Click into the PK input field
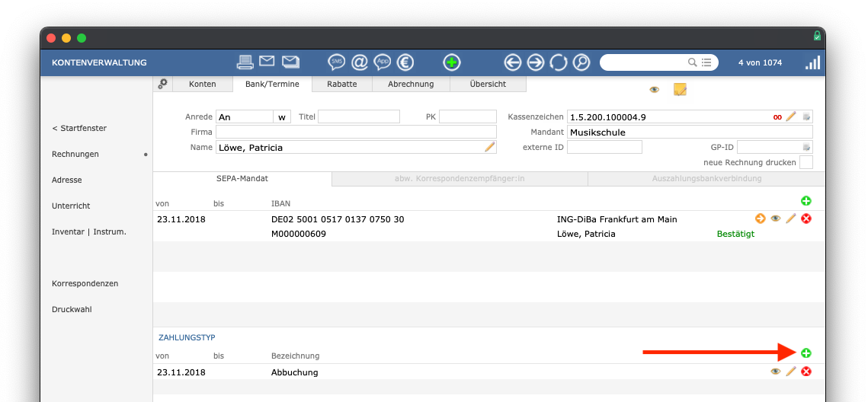868x402 pixels. [468, 116]
